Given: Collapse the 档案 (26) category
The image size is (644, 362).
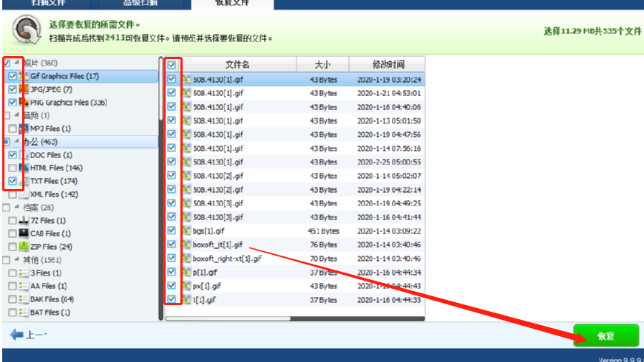Looking at the screenshot, I should click(x=17, y=207).
